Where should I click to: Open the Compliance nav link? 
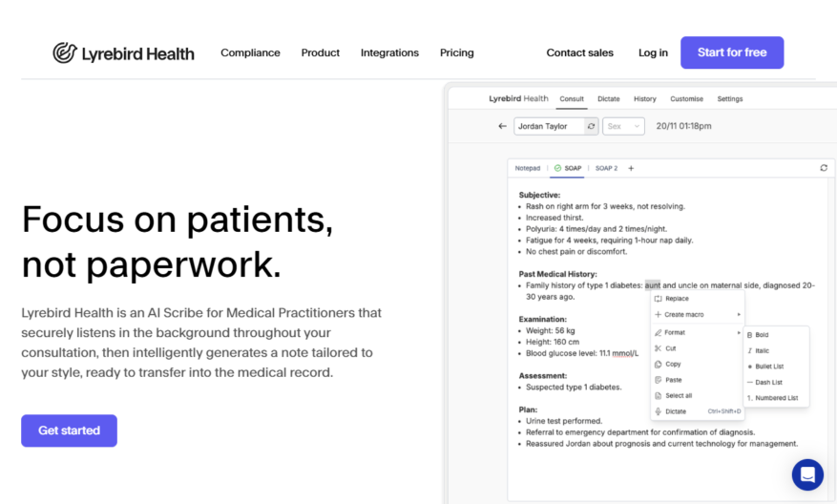(x=250, y=52)
